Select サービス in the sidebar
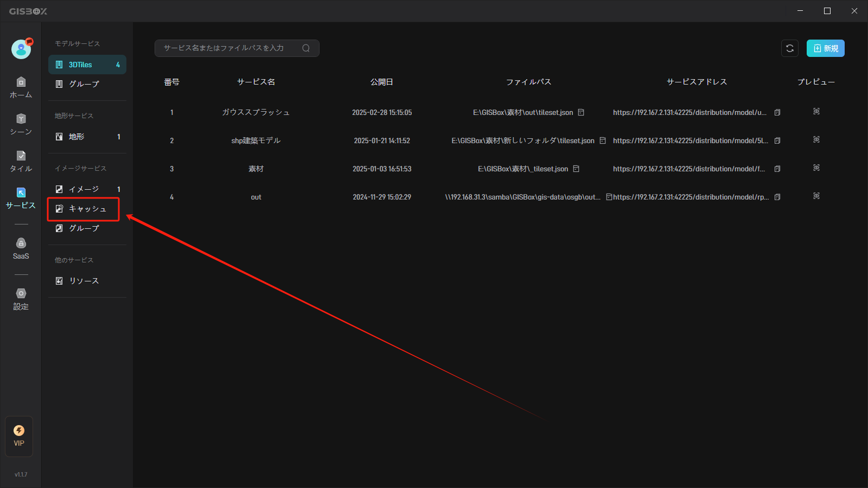The image size is (868, 488). click(x=21, y=198)
